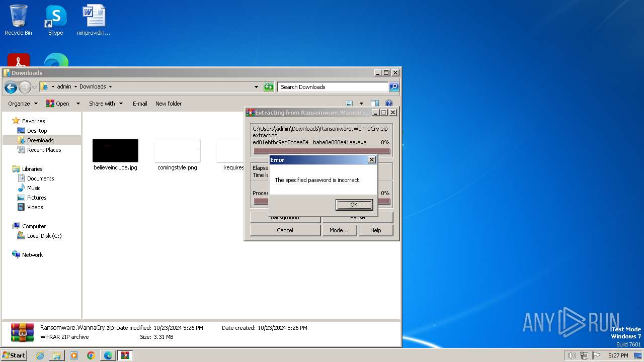Viewport: 644px width, 362px height.
Task: Expand the Open button dropdown arrow
Action: click(x=78, y=104)
